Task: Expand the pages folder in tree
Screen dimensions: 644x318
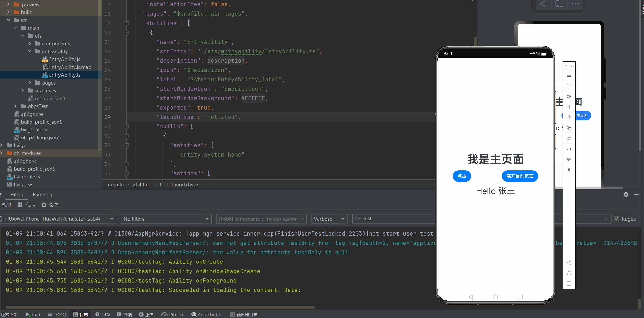Action: tap(30, 83)
